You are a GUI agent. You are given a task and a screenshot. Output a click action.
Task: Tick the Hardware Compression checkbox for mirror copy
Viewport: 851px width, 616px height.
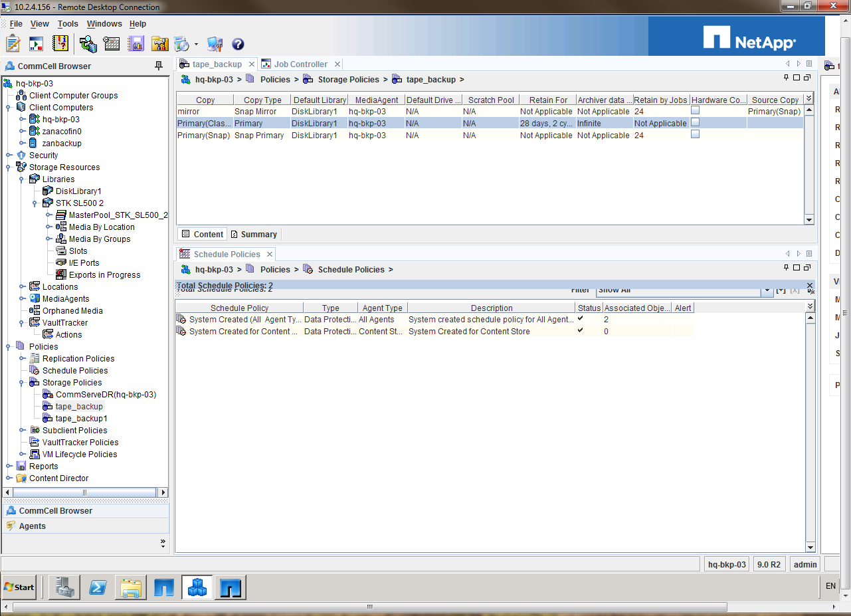coord(695,110)
